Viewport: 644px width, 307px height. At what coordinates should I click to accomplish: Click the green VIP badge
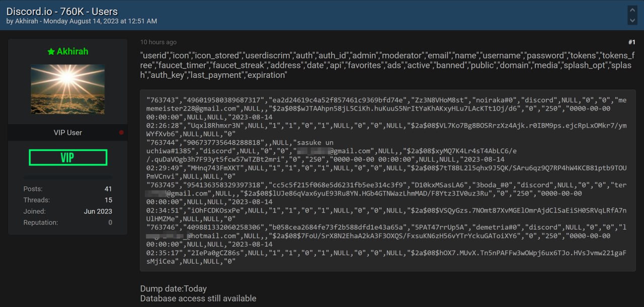(68, 157)
